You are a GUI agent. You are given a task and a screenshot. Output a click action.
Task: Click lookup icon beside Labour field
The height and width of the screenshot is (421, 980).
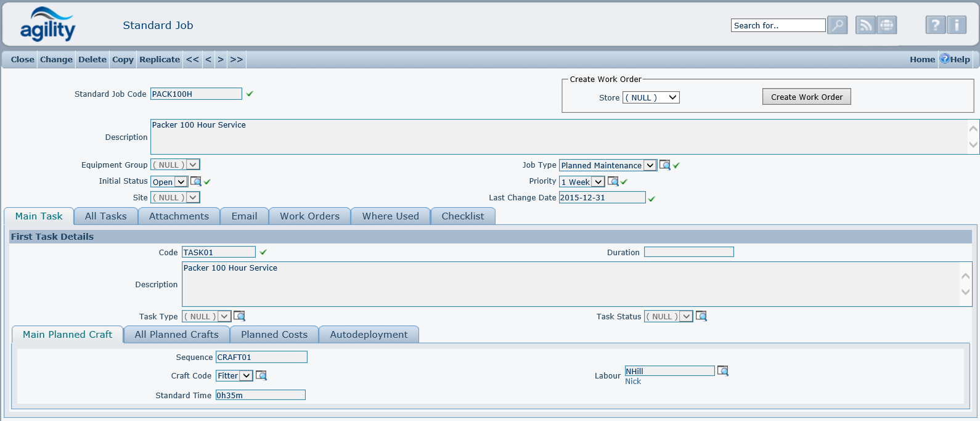723,371
